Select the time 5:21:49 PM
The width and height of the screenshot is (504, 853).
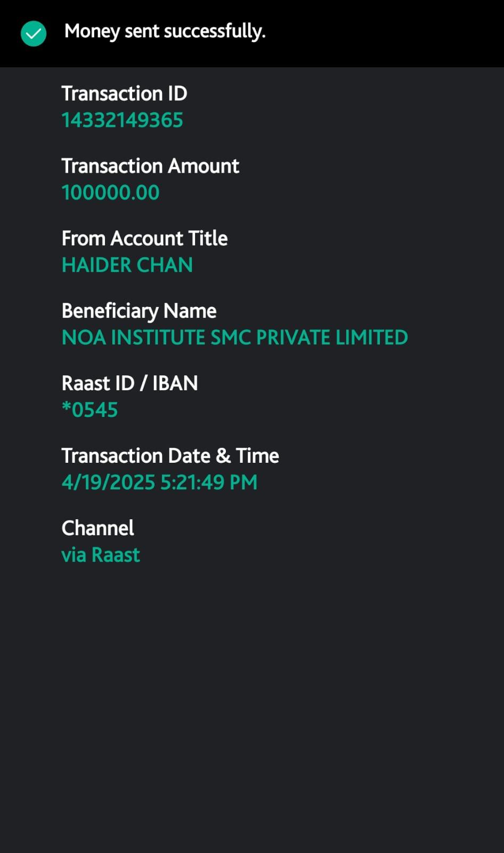209,482
